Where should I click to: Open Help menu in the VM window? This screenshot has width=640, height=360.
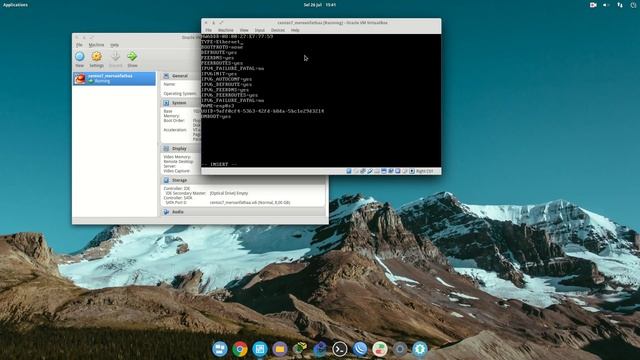click(295, 30)
